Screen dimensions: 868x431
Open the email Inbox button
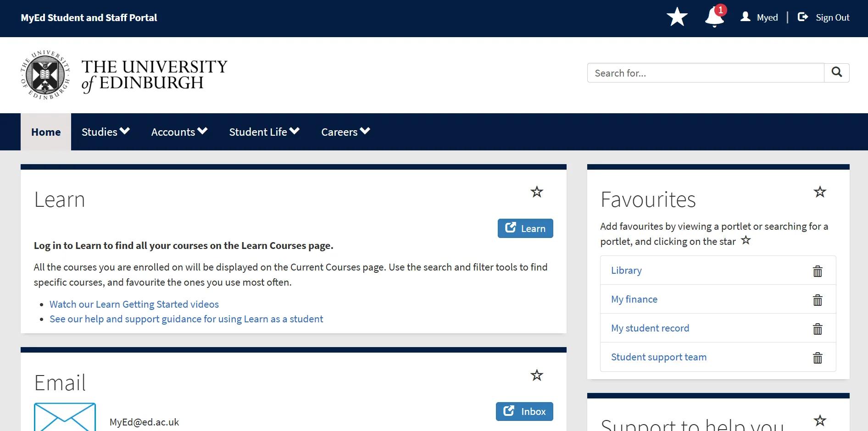[x=524, y=411]
